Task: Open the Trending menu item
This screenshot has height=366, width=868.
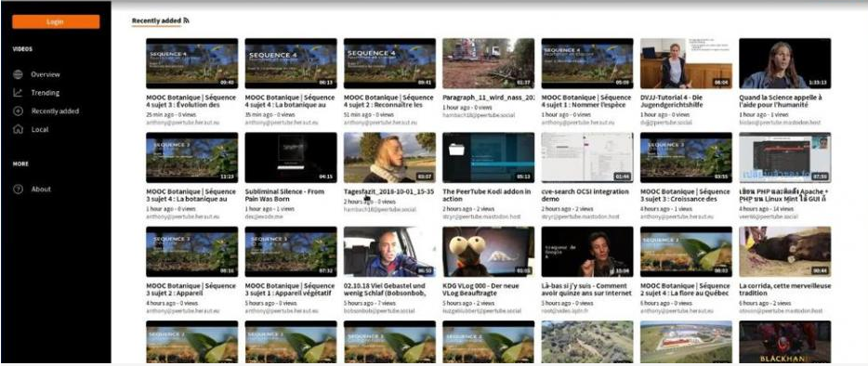Action: click(x=45, y=93)
